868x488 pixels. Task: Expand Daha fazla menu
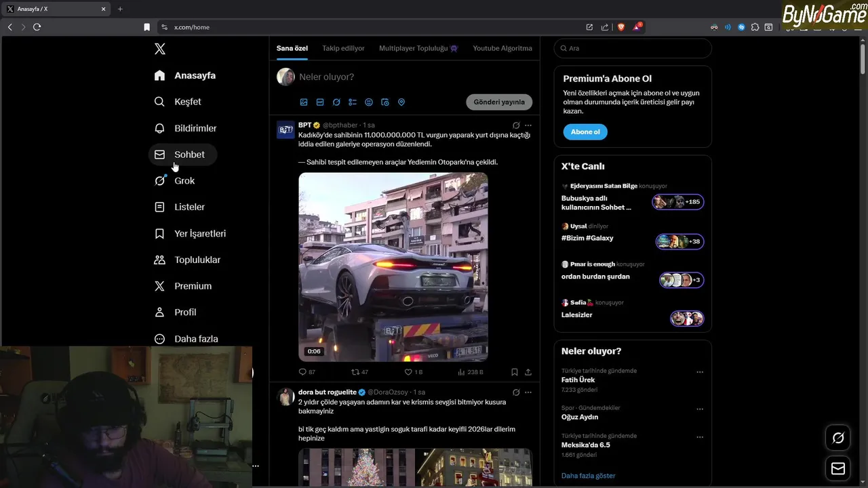tap(186, 338)
